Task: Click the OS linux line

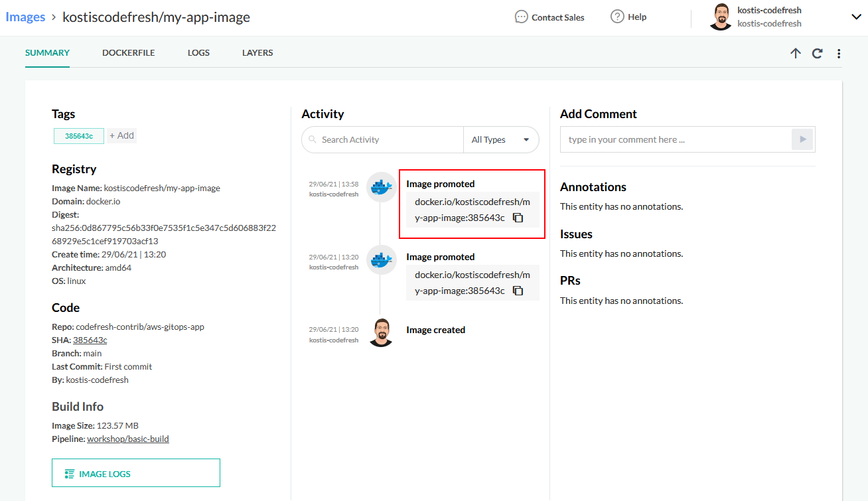Action: tap(69, 281)
